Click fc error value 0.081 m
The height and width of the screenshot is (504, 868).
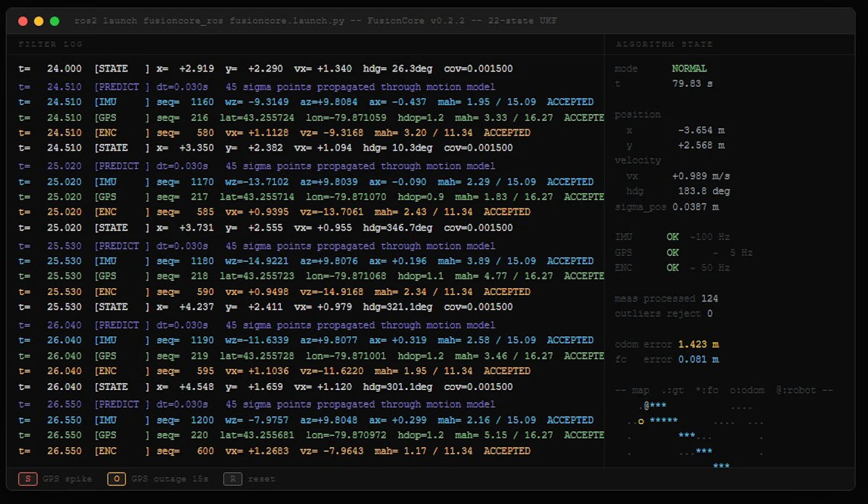click(x=699, y=360)
